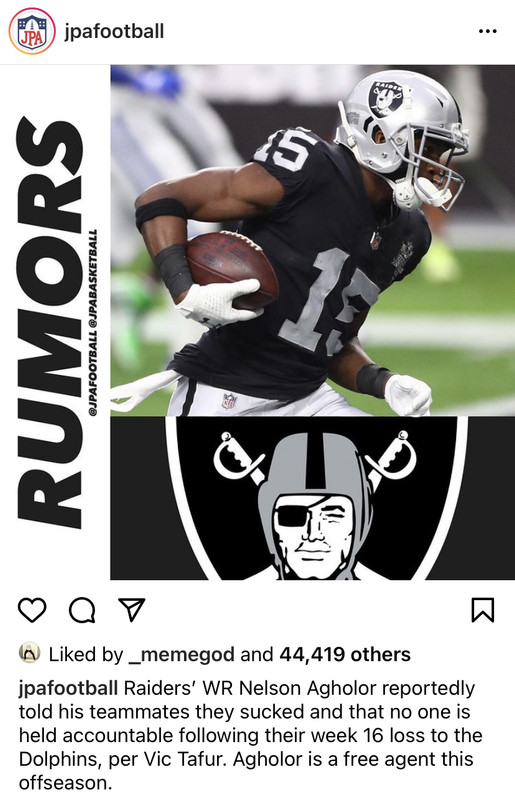The image size is (515, 800).
Task: Tap the player's silver Raiders helmet
Action: pos(401,138)
